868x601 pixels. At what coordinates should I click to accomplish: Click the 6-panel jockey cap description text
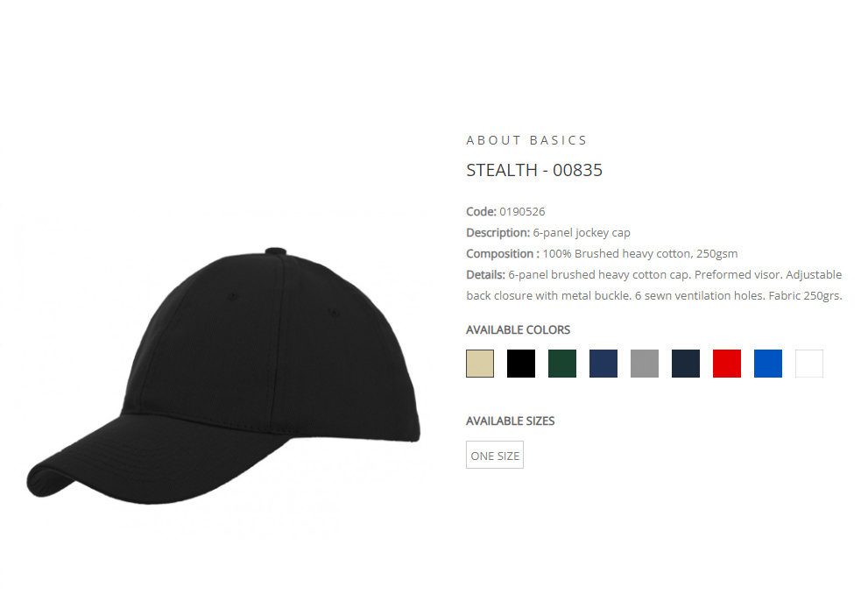point(582,233)
